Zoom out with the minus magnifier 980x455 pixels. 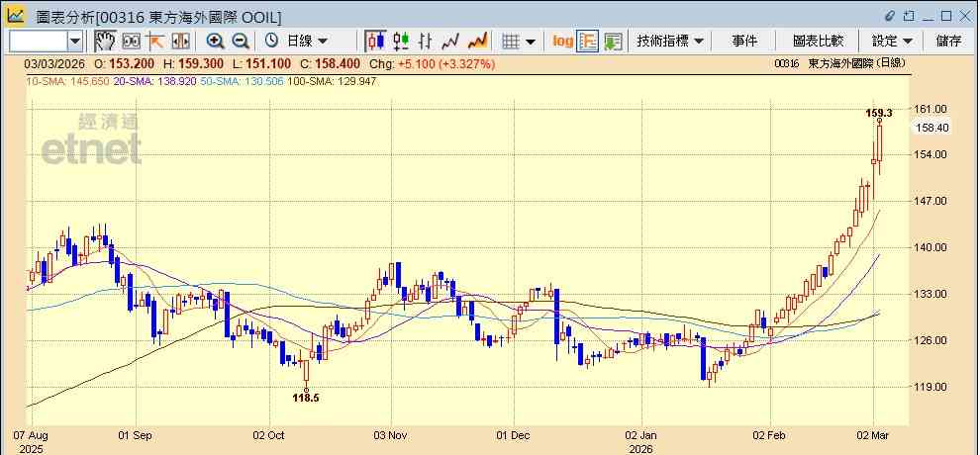point(240,42)
